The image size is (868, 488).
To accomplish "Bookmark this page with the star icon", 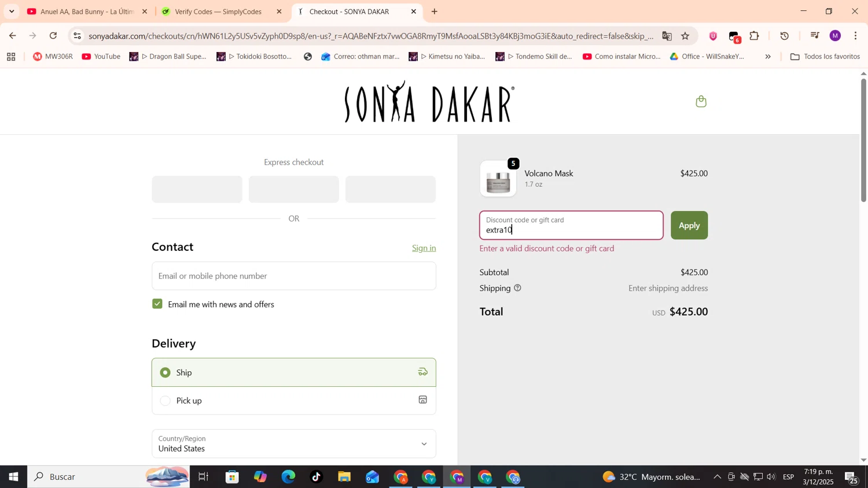I will click(x=685, y=36).
